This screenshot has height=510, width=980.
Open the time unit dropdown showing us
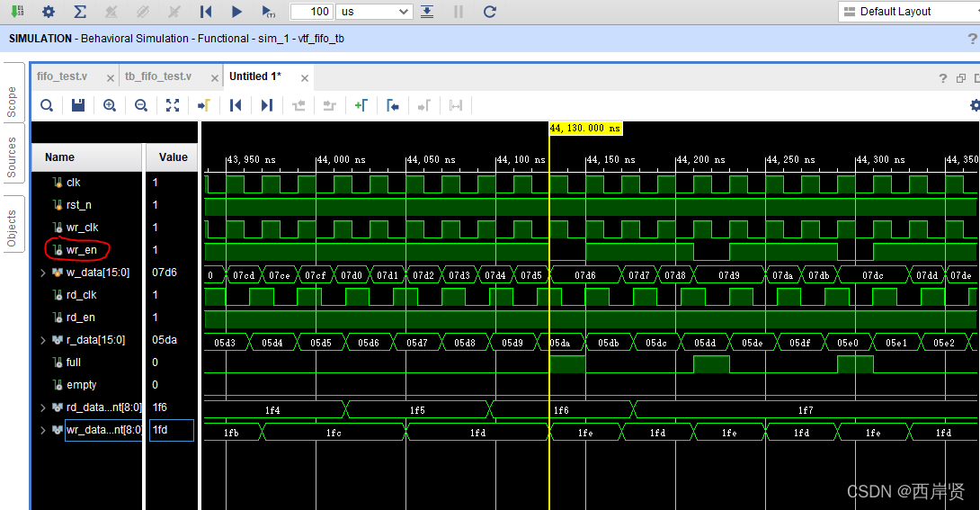pos(374,12)
